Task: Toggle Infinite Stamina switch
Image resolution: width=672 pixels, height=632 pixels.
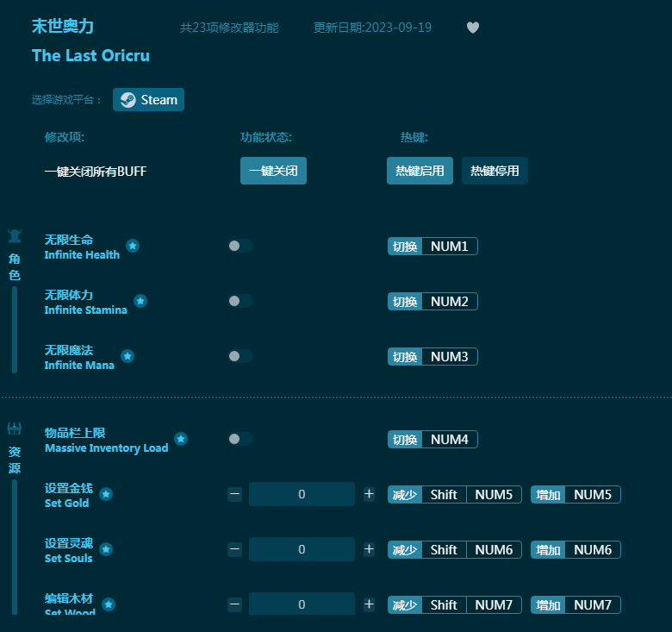Action: click(x=240, y=301)
